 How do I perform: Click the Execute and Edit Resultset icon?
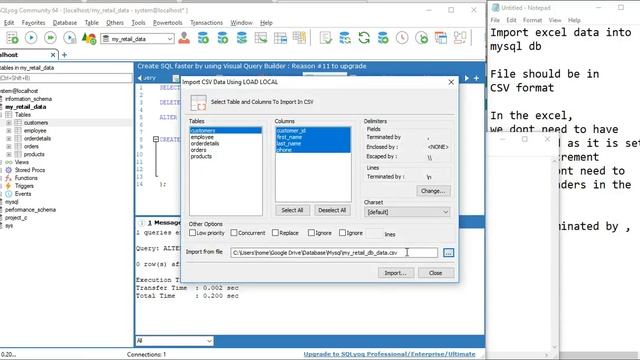tap(70, 38)
